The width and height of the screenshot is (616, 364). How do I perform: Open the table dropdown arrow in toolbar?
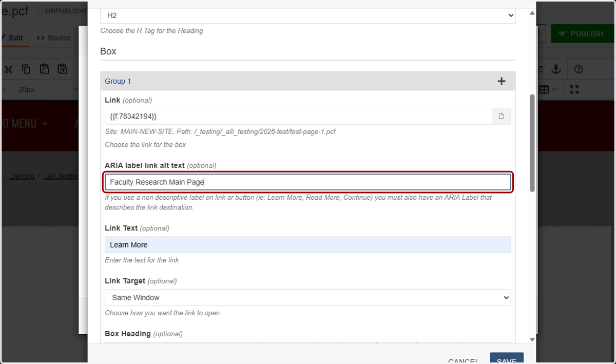click(555, 90)
